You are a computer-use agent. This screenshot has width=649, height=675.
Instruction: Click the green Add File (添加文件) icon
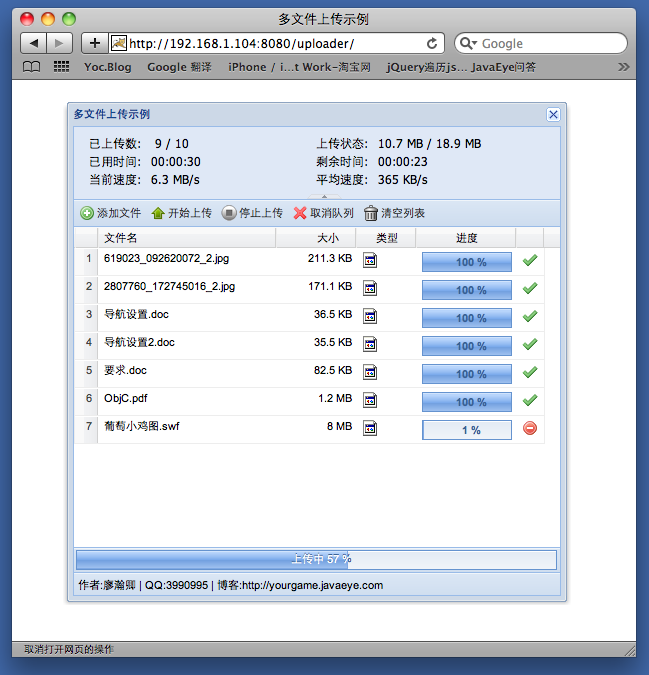pyautogui.click(x=87, y=213)
